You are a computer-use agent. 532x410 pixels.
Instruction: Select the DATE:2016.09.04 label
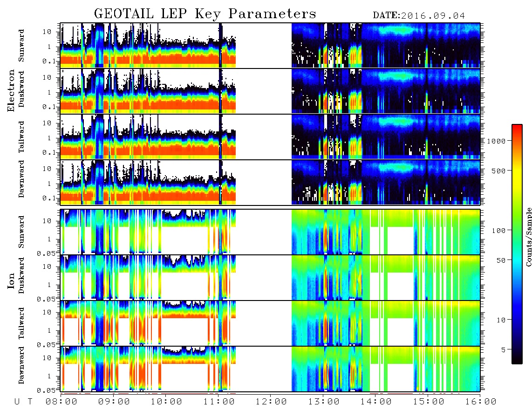tap(419, 15)
